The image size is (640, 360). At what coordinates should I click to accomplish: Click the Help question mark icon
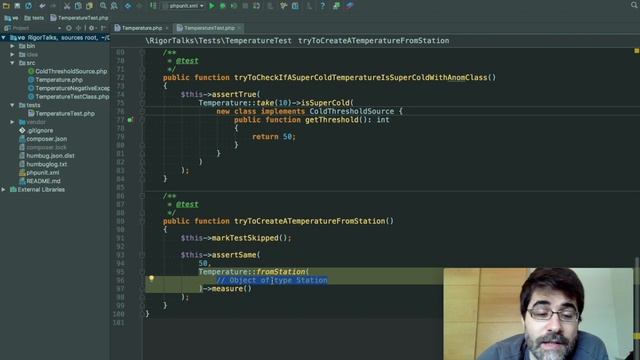[x=322, y=6]
